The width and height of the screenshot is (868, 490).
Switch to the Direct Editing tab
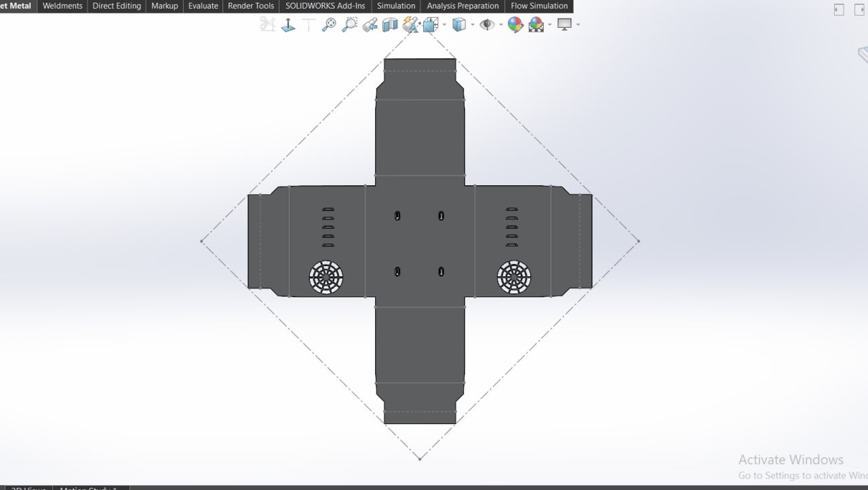pyautogui.click(x=117, y=6)
